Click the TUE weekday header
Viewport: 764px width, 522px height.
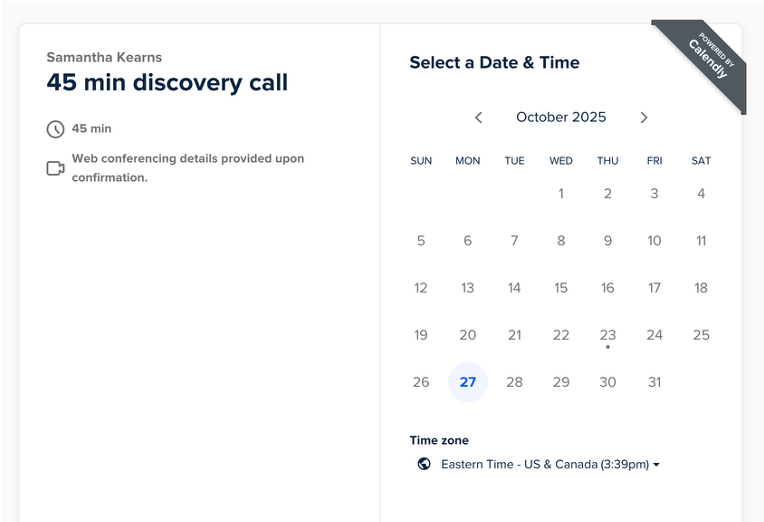[x=515, y=161]
